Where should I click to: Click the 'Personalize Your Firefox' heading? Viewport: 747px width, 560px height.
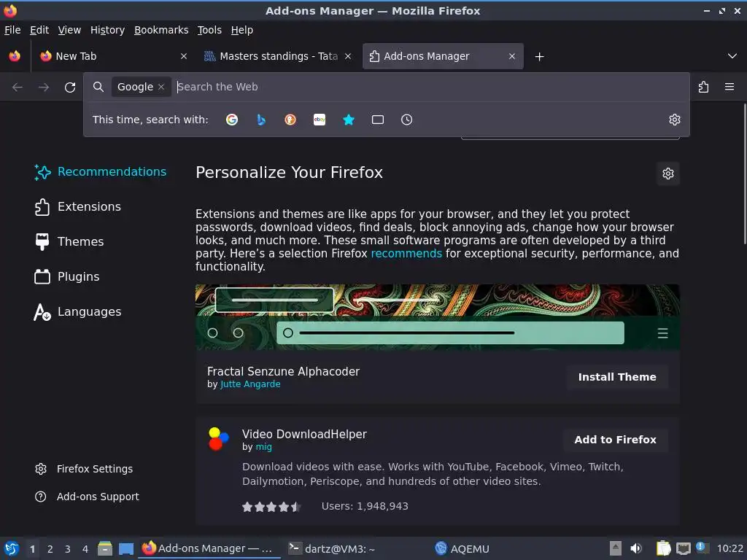coord(289,172)
